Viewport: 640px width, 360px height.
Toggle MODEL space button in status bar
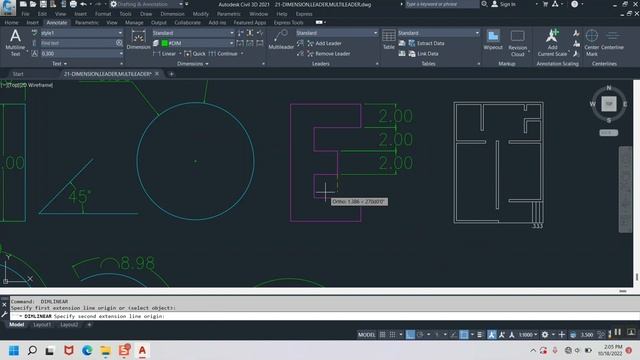coord(366,335)
